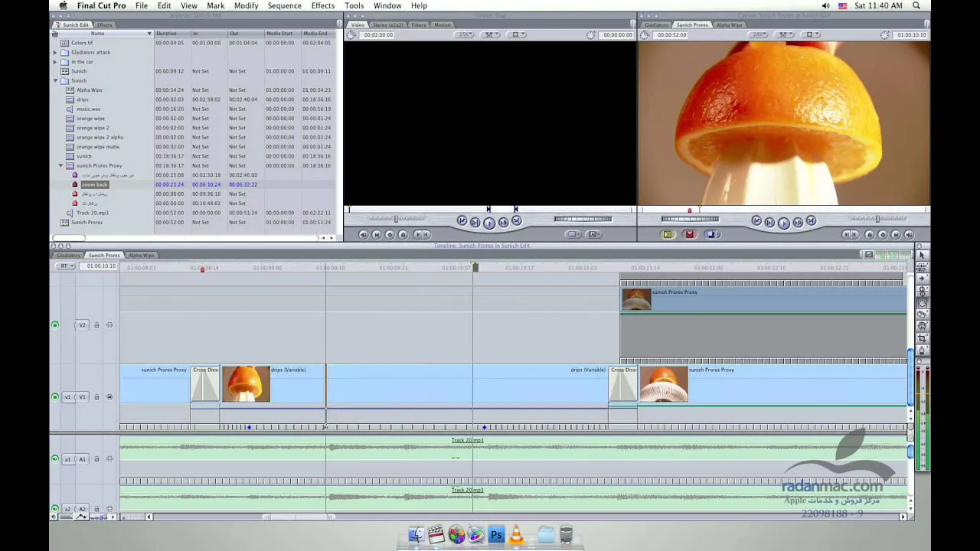Click the Add Marker button in the Viewer
980x551 pixels.
[x=403, y=235]
